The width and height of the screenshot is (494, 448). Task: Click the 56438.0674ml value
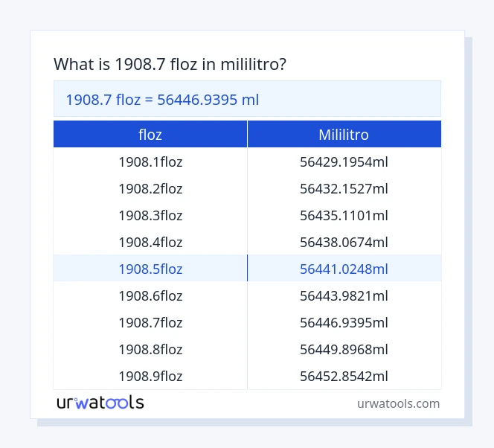[x=344, y=242]
